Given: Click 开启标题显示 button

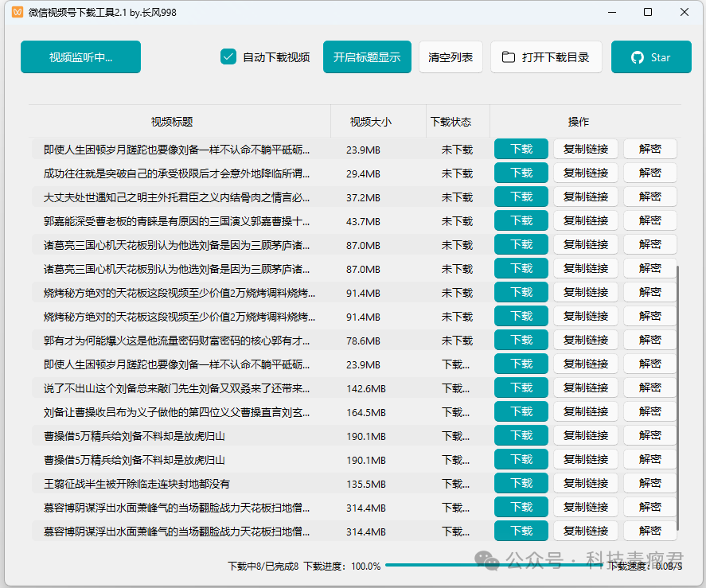Looking at the screenshot, I should pyautogui.click(x=367, y=57).
